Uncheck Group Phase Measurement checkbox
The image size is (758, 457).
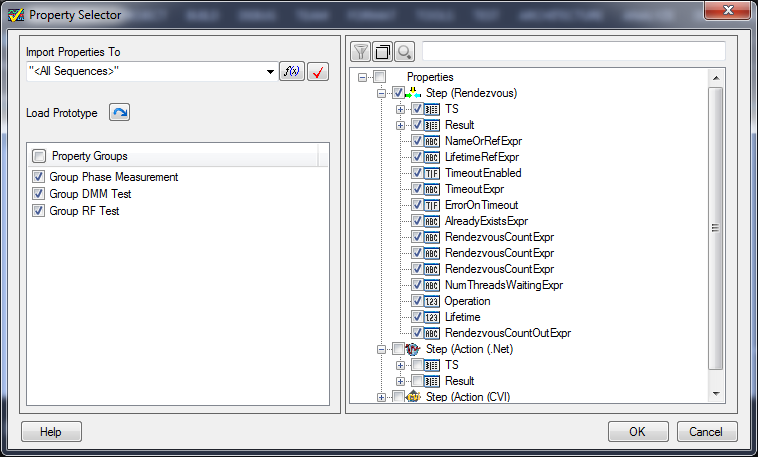pyautogui.click(x=39, y=177)
